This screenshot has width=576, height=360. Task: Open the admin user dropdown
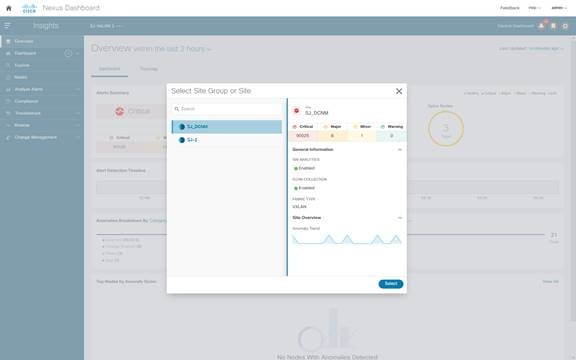(x=559, y=8)
